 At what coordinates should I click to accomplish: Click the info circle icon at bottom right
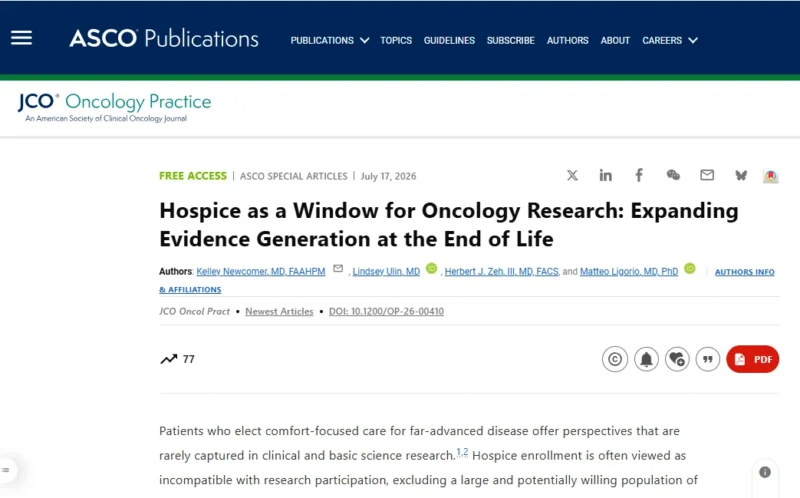[x=765, y=472]
